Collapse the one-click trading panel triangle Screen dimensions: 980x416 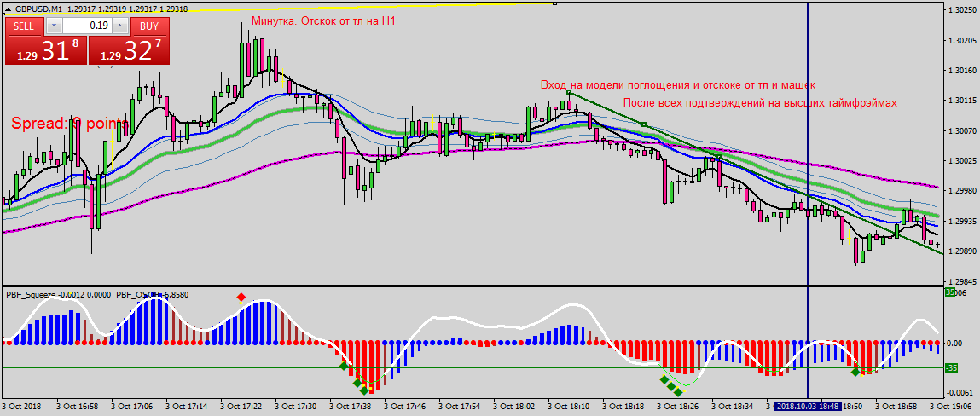click(8, 10)
